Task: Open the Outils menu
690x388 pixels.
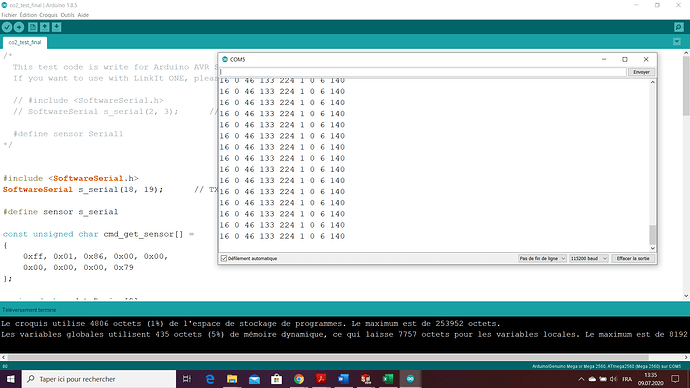Action: pyautogui.click(x=67, y=15)
